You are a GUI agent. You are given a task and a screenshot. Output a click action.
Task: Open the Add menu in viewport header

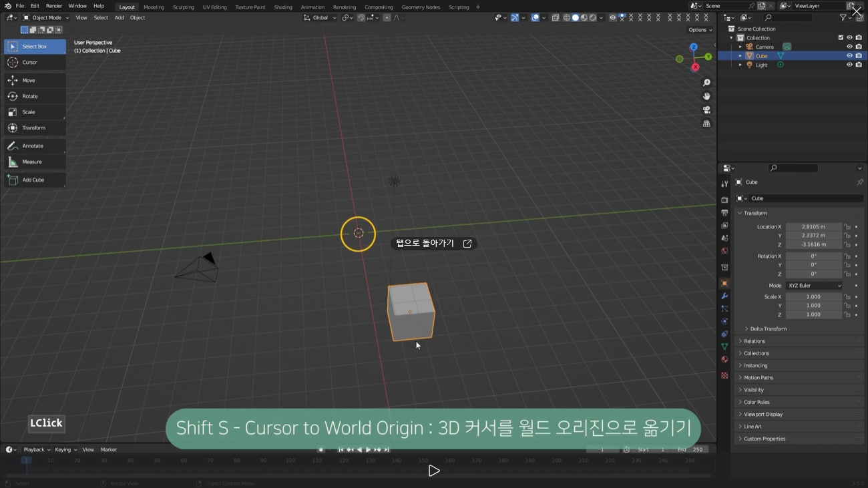tap(119, 18)
